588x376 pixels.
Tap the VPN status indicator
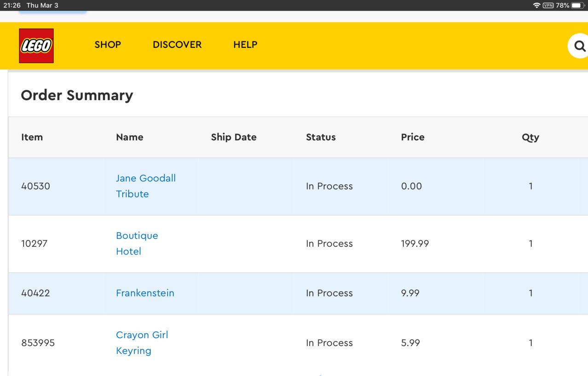548,6
